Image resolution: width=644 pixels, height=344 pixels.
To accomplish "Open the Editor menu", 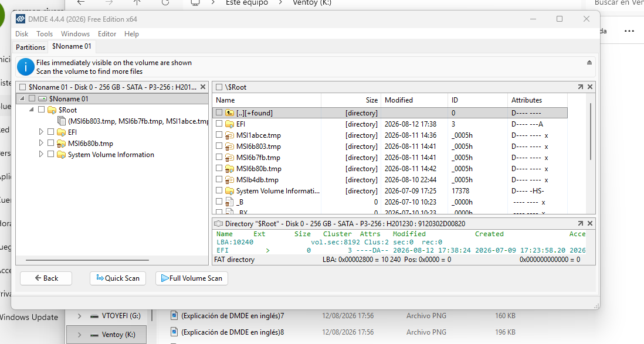I will pyautogui.click(x=107, y=34).
